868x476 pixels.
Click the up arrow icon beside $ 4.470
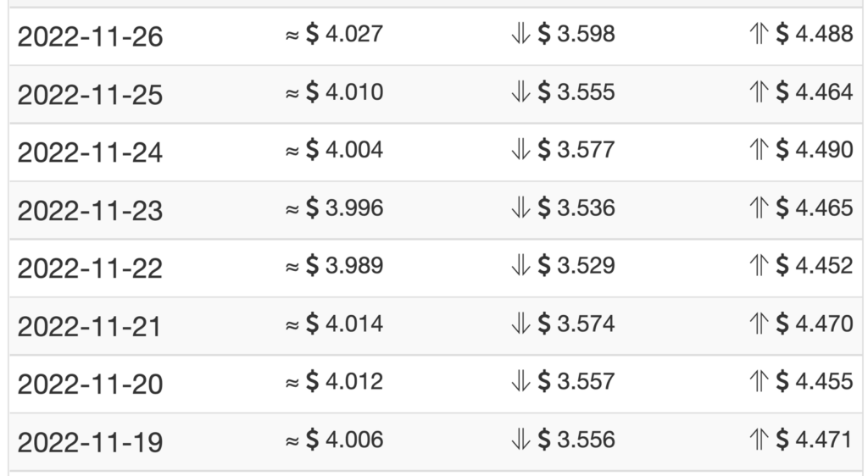click(x=759, y=324)
